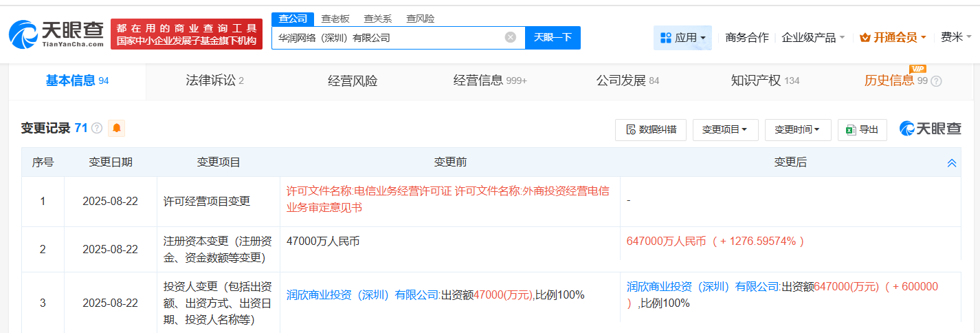Click the red 许可文件名称 text in row 1

click(447, 199)
